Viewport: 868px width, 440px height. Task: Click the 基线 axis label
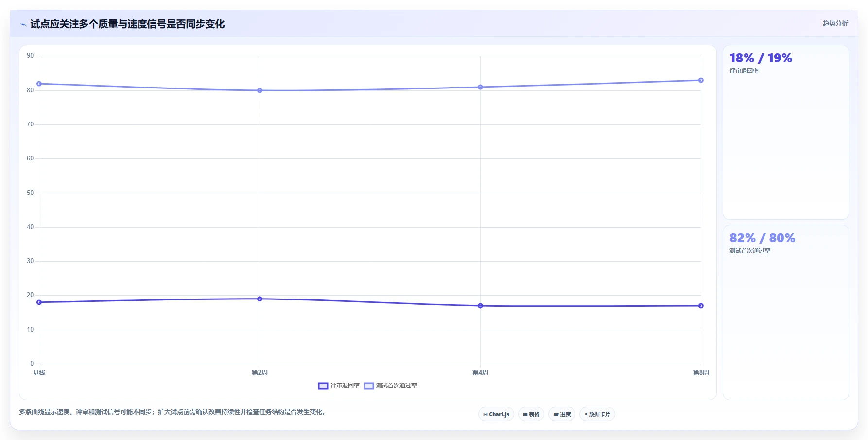39,372
